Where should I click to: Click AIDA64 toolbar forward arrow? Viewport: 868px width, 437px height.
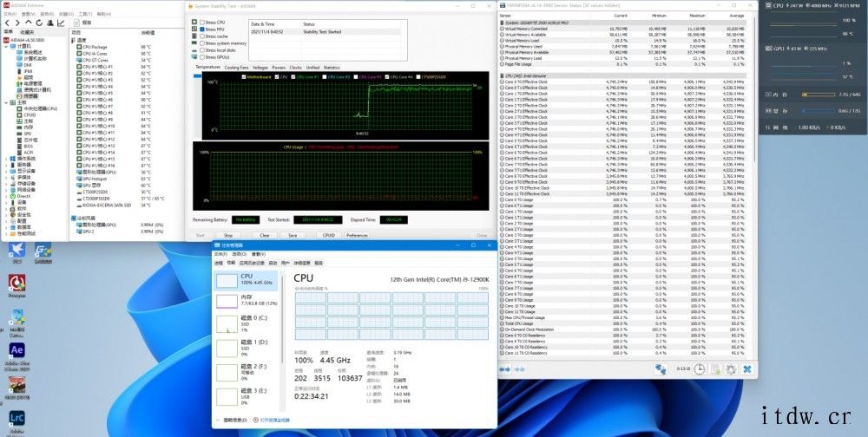(x=17, y=23)
